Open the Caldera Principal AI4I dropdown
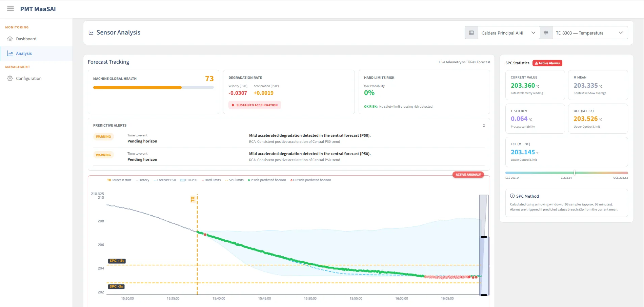 tap(509, 33)
